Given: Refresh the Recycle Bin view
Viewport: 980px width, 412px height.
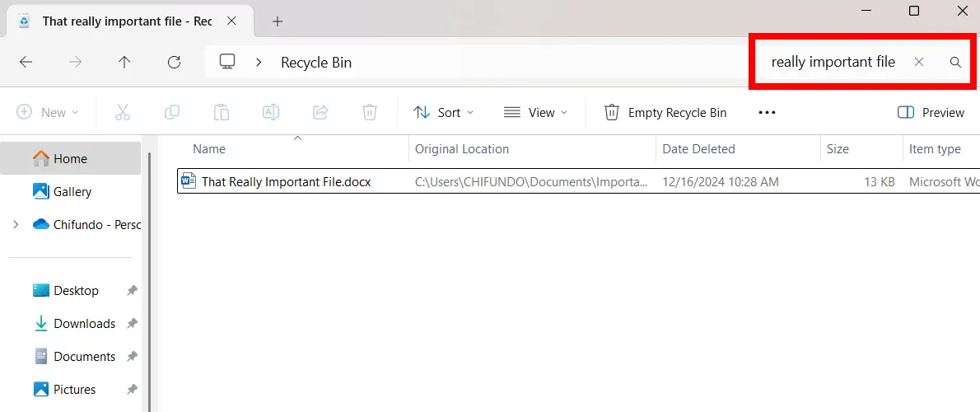Looking at the screenshot, I should tap(175, 62).
